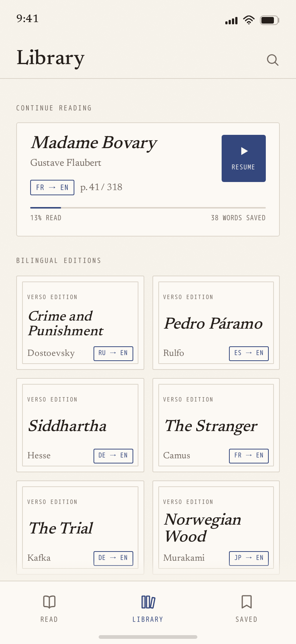Open Norwegian Wood by Murakami
296x644 pixels.
pyautogui.click(x=216, y=528)
